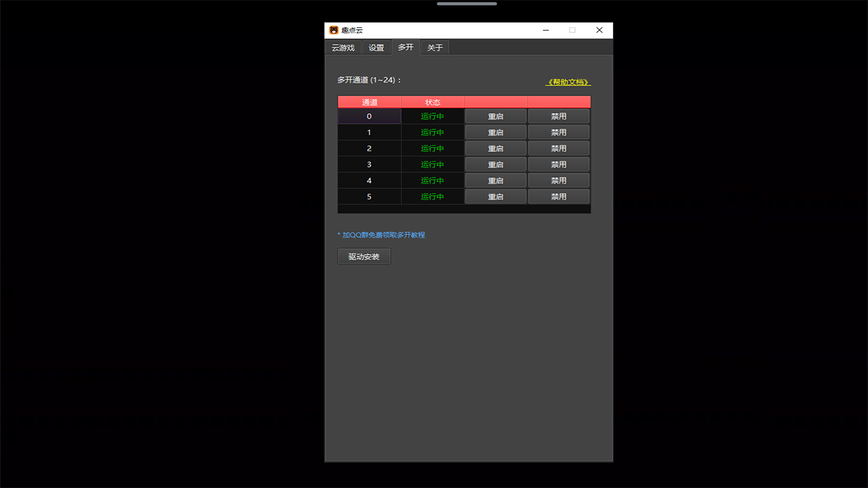Switch to the 云游戏 tab
Screen dimensions: 868x488
point(343,47)
